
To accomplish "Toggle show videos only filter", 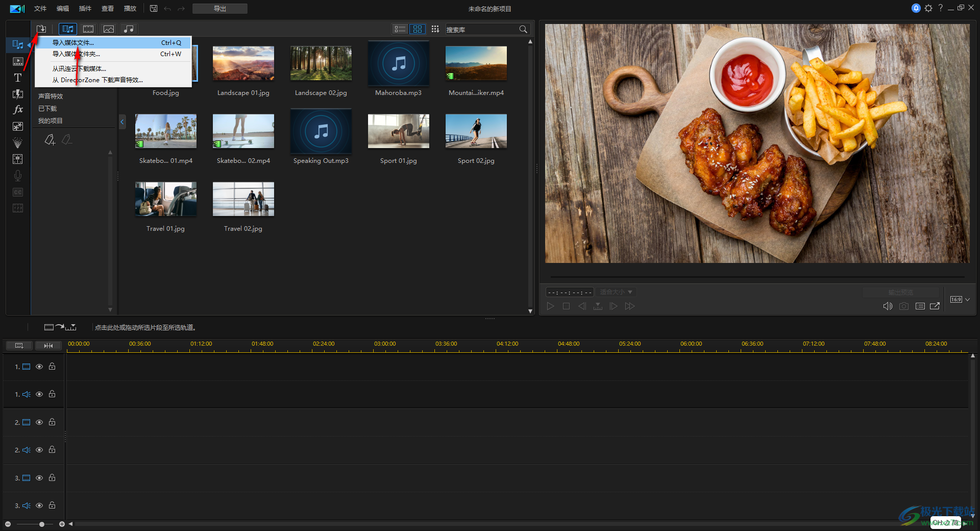I will coord(88,29).
